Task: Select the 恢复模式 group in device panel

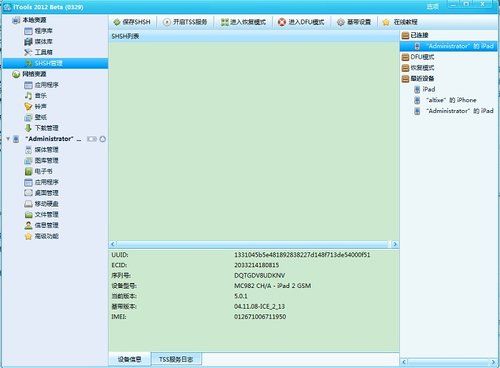Action: click(x=418, y=68)
